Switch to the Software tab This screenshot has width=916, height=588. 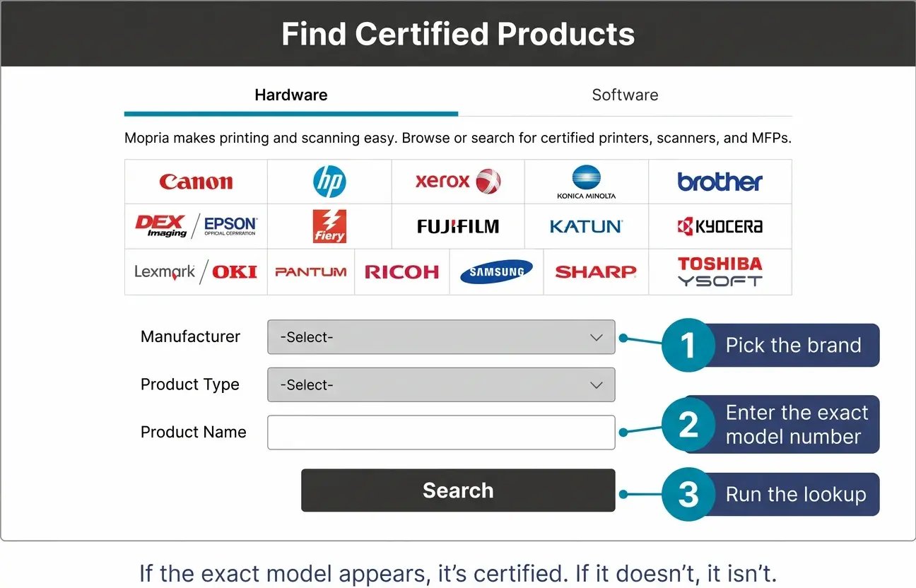(625, 96)
